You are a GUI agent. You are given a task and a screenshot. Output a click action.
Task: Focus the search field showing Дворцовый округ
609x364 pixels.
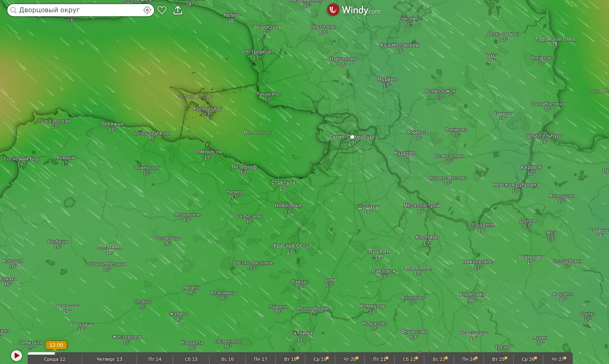pyautogui.click(x=81, y=10)
